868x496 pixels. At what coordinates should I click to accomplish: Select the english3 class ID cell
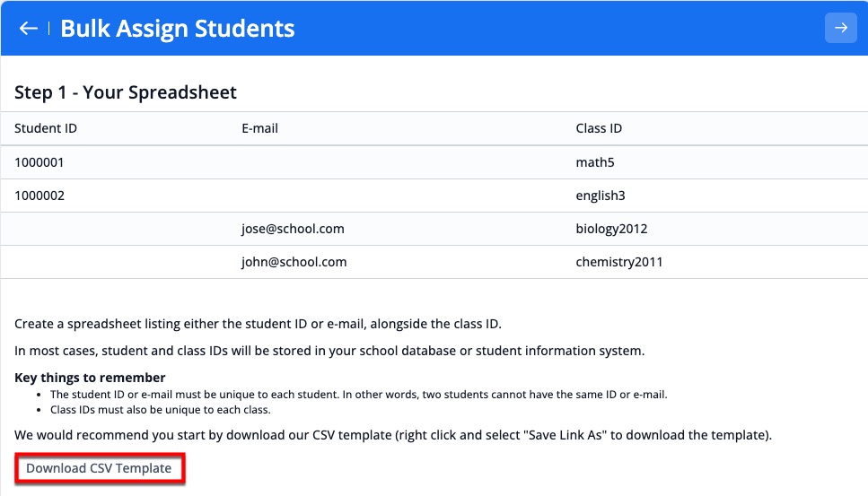coord(601,196)
